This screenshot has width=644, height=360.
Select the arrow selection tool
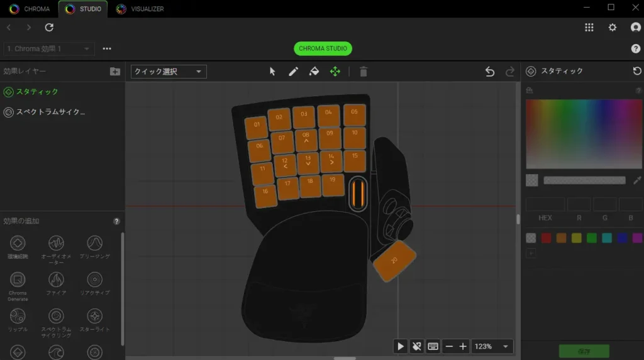(272, 72)
